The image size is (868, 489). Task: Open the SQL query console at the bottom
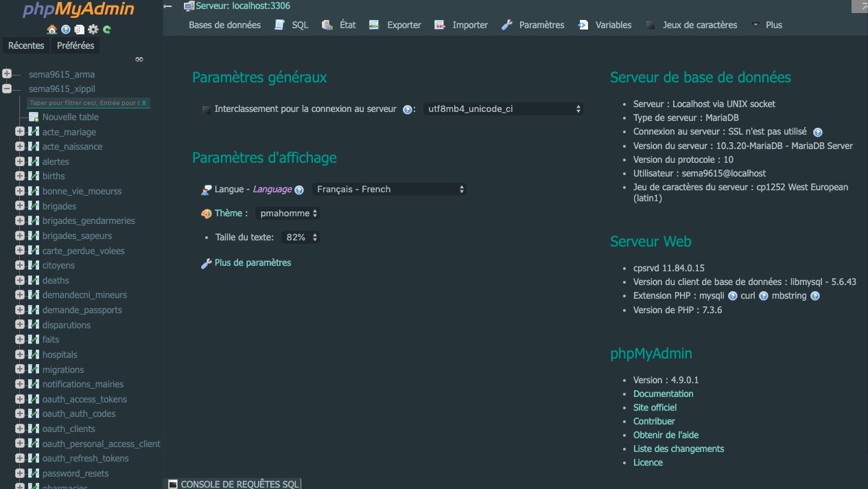(x=239, y=484)
